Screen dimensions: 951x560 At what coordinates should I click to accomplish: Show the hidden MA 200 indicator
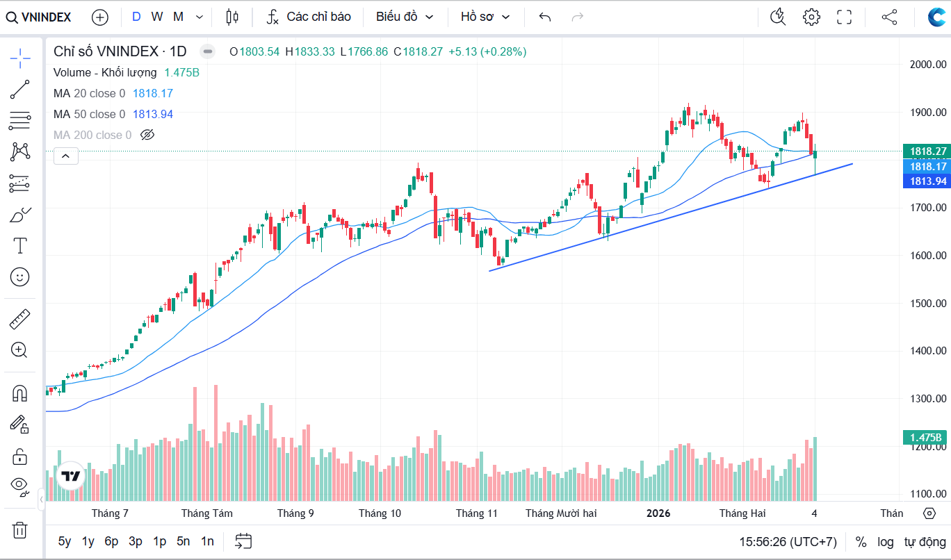tap(147, 135)
